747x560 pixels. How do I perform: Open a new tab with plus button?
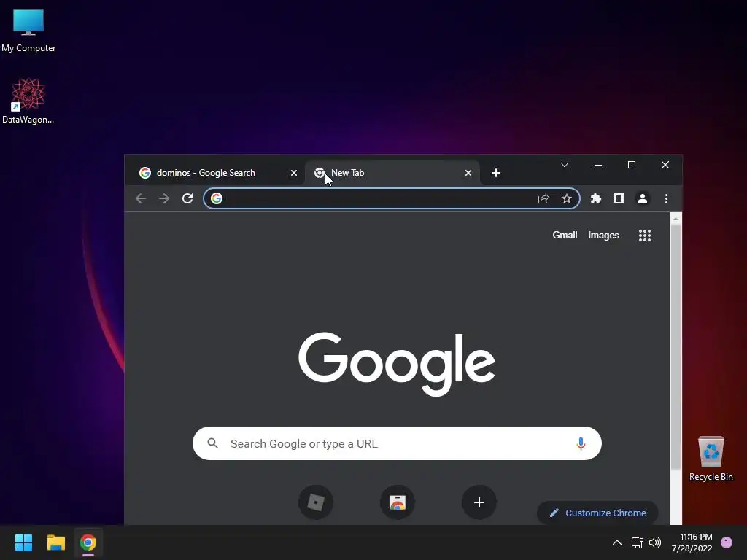coord(496,173)
